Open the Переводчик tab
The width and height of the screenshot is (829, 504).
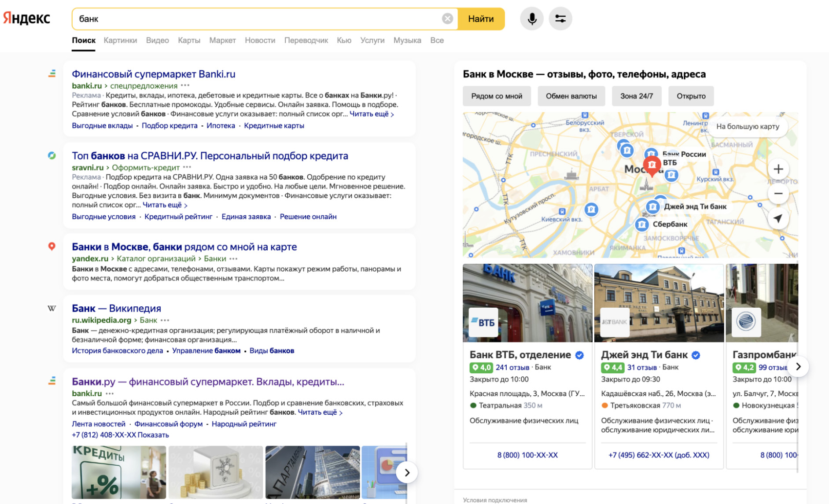(306, 40)
